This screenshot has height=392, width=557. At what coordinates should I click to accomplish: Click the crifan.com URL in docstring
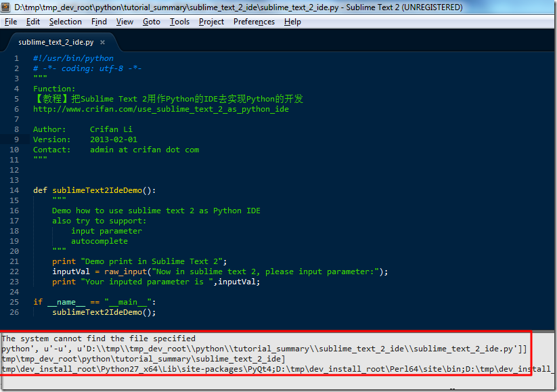click(161, 109)
